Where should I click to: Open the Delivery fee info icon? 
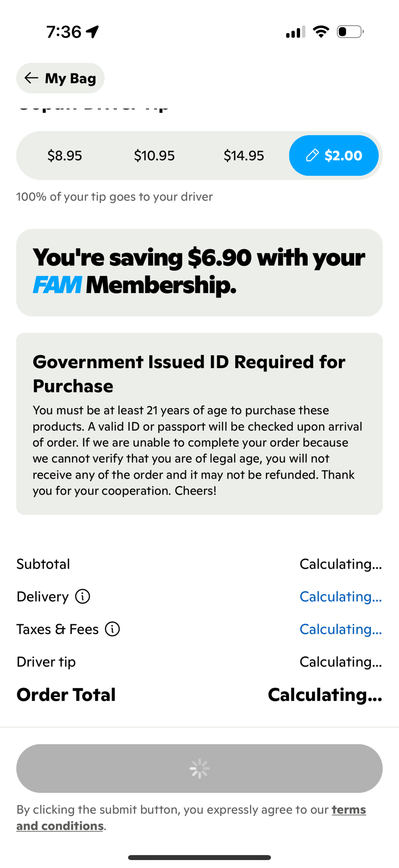(82, 597)
